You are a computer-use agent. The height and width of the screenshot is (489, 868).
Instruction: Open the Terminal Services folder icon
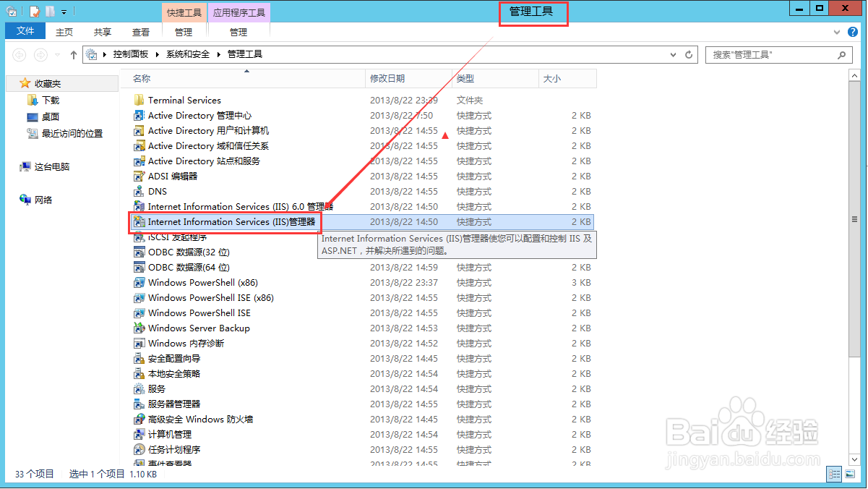click(139, 100)
